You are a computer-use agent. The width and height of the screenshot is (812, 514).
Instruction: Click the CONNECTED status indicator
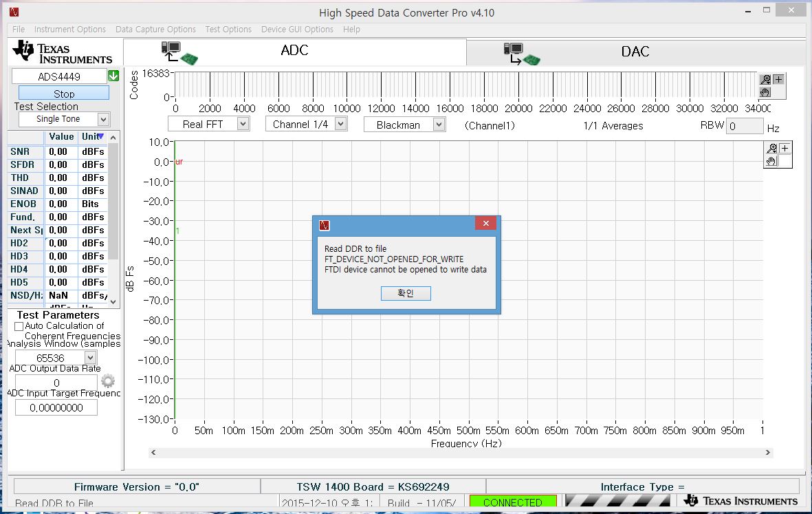[x=512, y=502]
